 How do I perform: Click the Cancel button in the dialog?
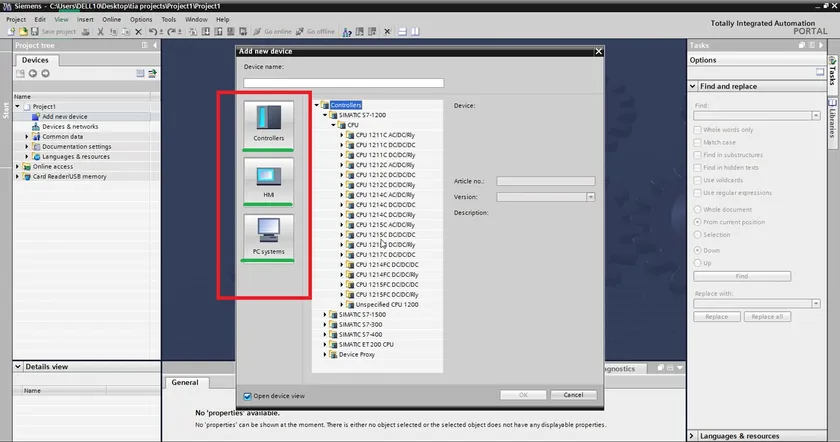click(x=573, y=395)
